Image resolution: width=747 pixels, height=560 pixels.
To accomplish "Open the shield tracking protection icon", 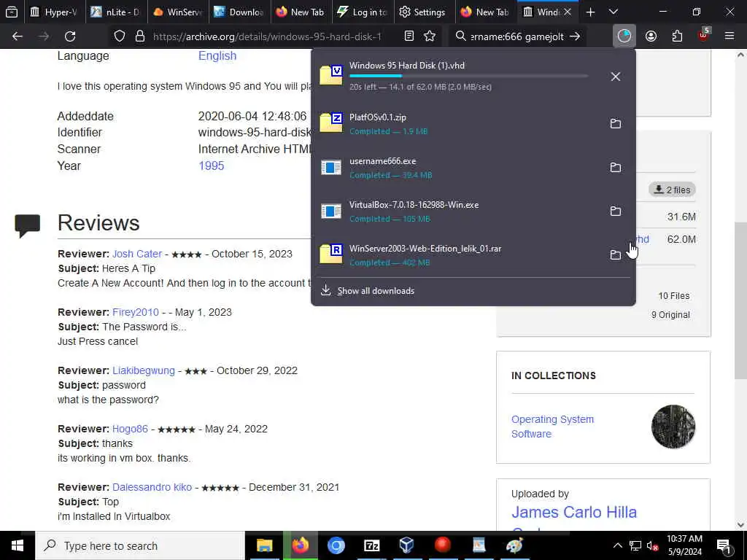I will coord(120,36).
